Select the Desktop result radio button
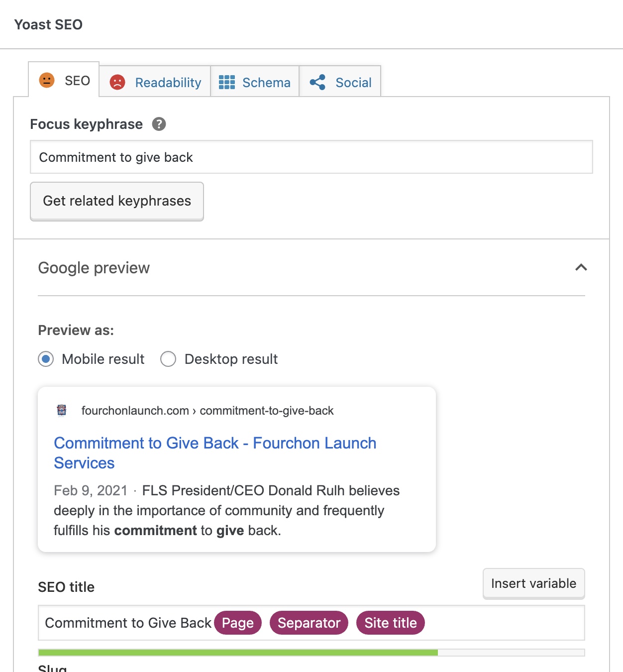 tap(168, 359)
